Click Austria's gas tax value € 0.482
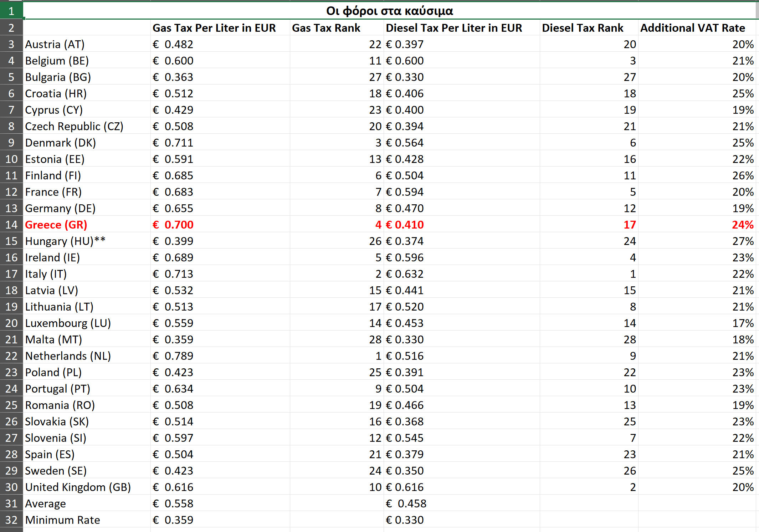 pyautogui.click(x=220, y=44)
